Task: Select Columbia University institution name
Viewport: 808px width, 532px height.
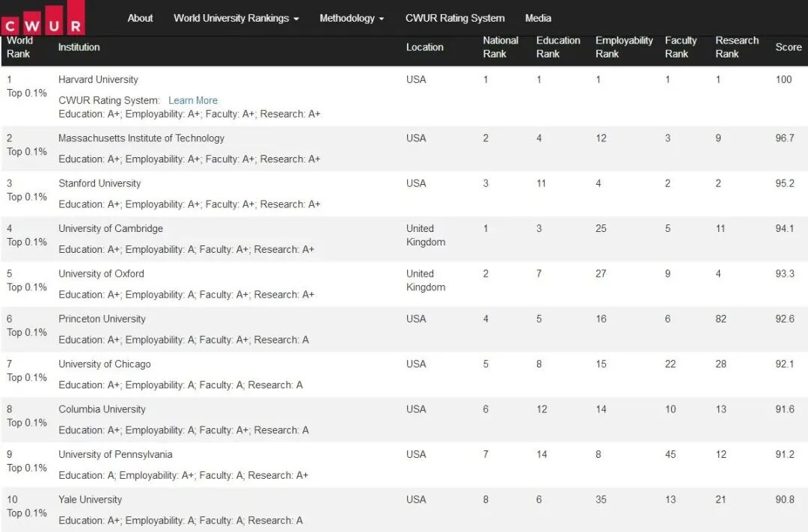Action: tap(102, 409)
